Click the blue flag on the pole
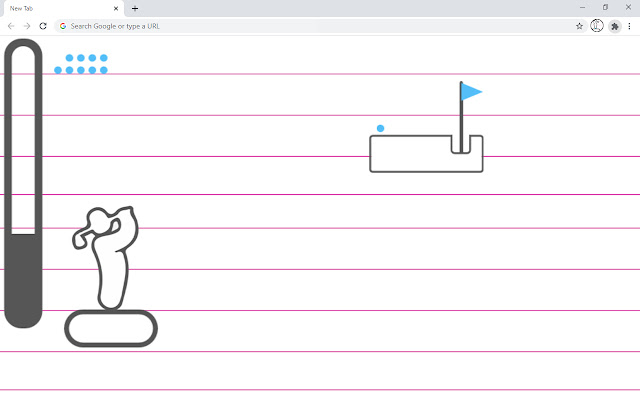Screen dimensions: 640x400 pos(471,93)
